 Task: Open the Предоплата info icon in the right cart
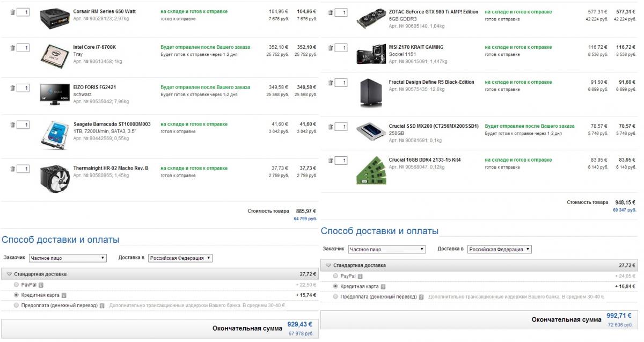click(x=421, y=297)
